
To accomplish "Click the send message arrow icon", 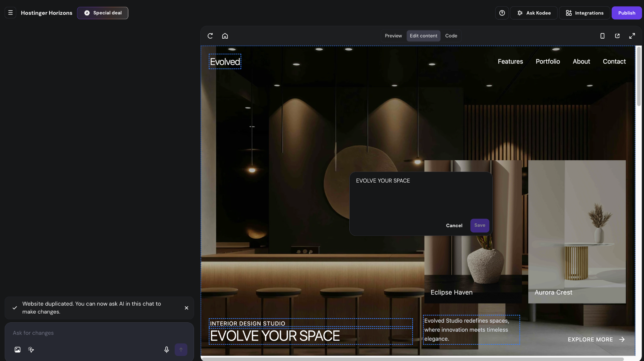I will [x=181, y=349].
